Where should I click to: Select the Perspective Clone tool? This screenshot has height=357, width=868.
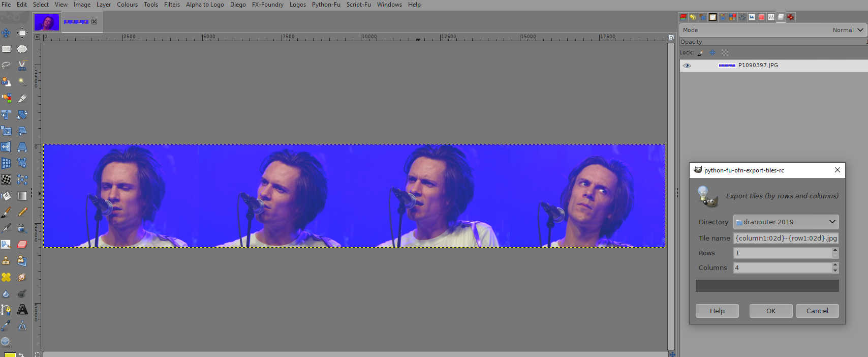point(22,261)
